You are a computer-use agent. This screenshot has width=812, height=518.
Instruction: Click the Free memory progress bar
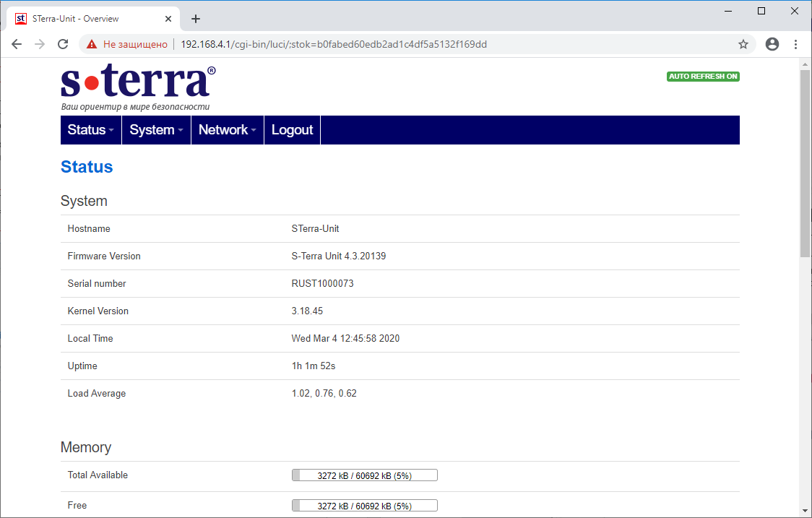pos(365,505)
